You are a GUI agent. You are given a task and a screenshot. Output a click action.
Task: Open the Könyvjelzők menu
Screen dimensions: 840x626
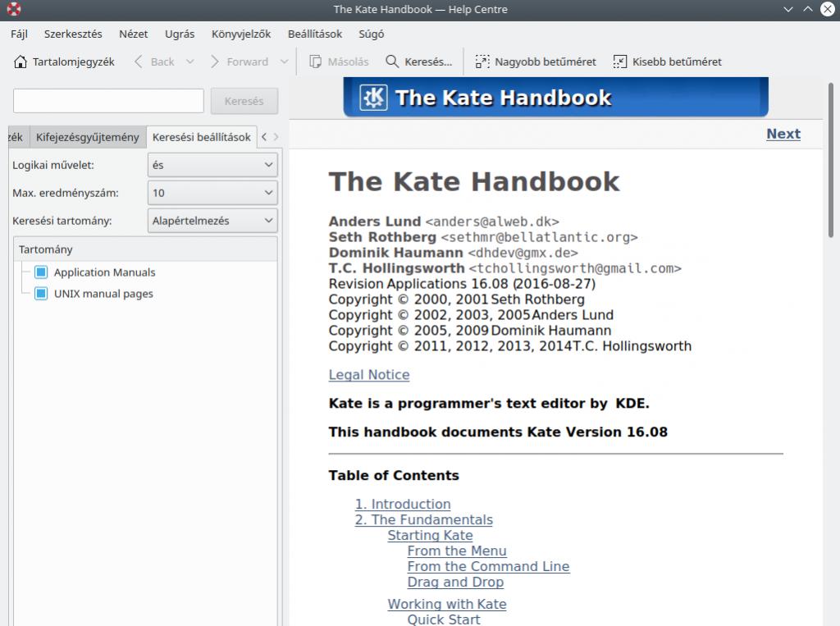coord(240,34)
